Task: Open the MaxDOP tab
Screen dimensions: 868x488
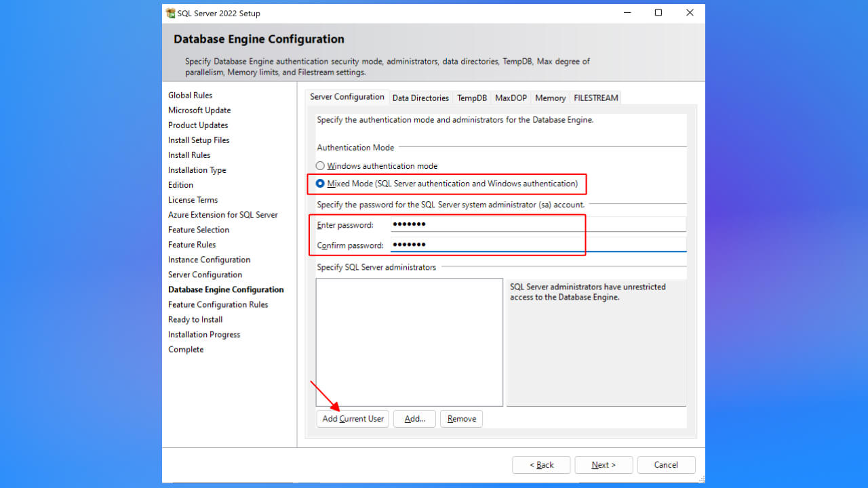Action: pos(511,98)
